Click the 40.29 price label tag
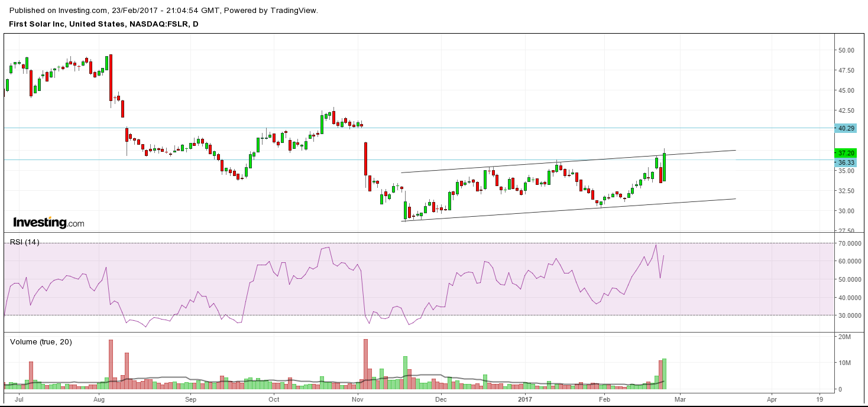 pos(847,128)
